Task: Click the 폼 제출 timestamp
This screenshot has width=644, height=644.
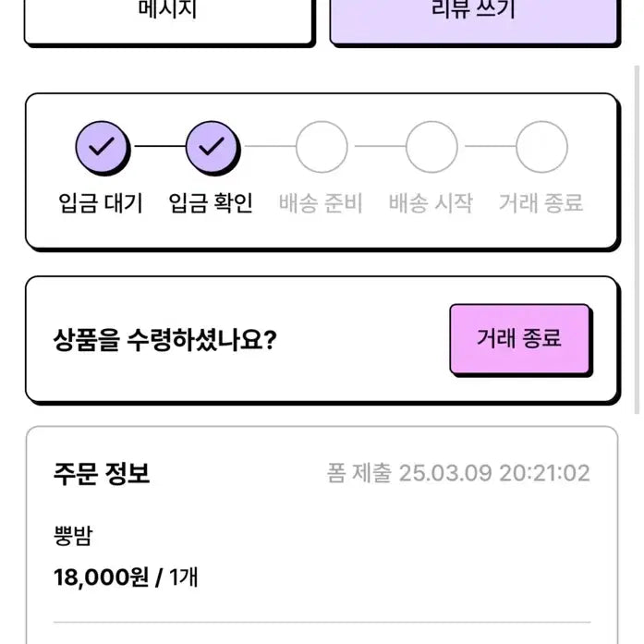Action: [x=458, y=474]
